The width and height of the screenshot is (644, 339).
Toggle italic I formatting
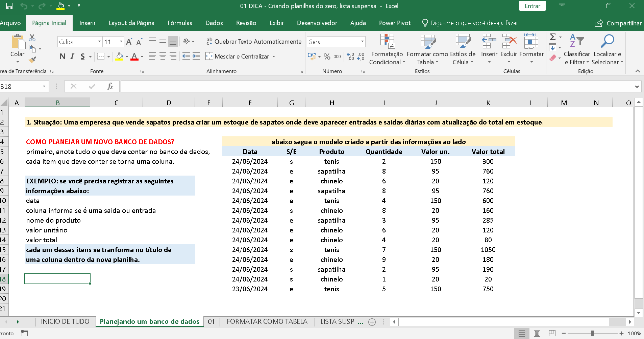pyautogui.click(x=72, y=56)
